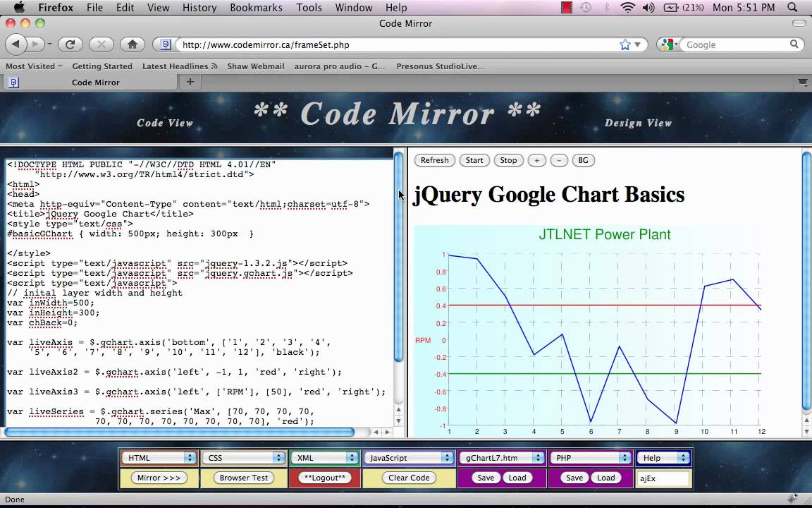
Task: Open the volume control icon
Action: pyautogui.click(x=648, y=7)
